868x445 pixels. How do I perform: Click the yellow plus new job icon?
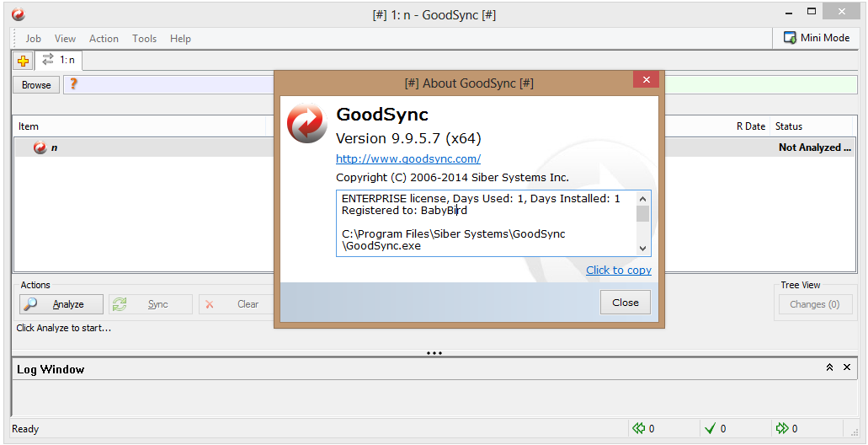click(x=24, y=61)
